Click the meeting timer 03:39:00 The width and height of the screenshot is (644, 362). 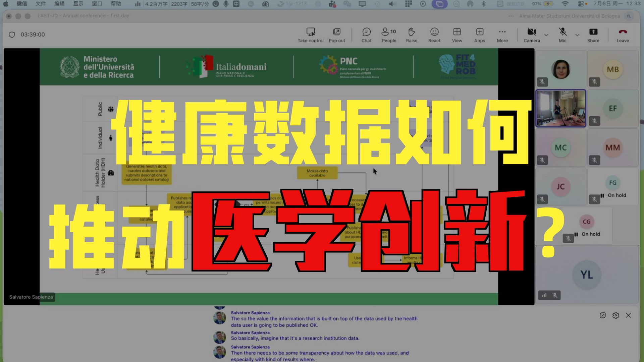pyautogui.click(x=33, y=35)
